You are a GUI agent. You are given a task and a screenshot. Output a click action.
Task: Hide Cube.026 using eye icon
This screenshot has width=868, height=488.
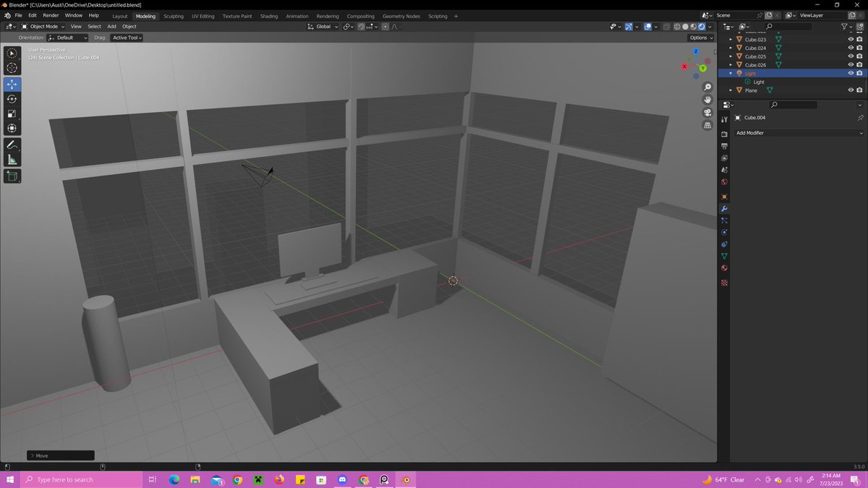pyautogui.click(x=851, y=65)
